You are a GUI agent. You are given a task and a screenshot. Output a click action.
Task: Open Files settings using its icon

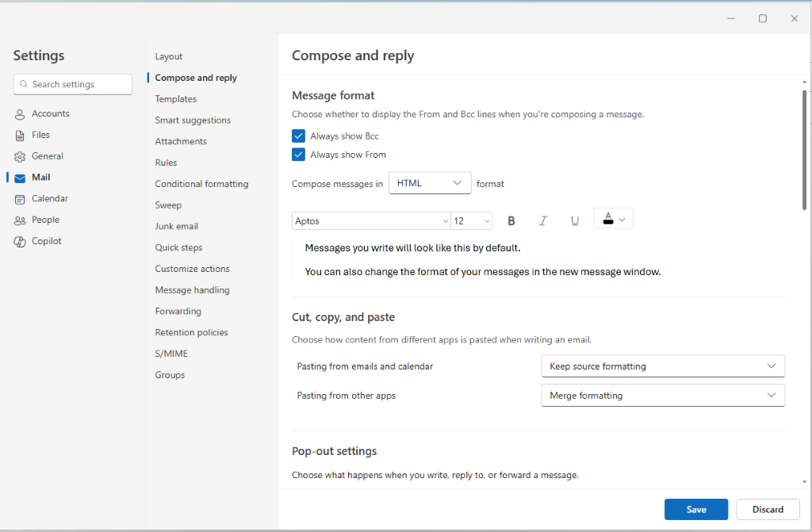19,135
